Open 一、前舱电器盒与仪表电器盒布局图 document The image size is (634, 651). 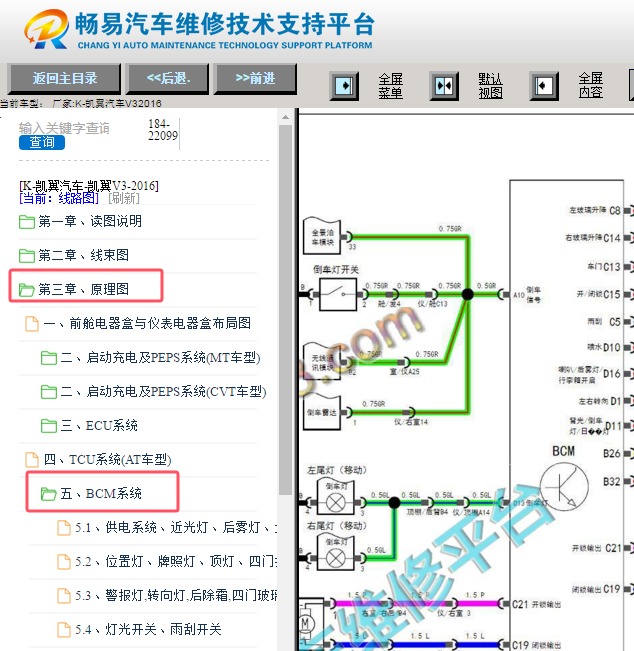tap(147, 323)
